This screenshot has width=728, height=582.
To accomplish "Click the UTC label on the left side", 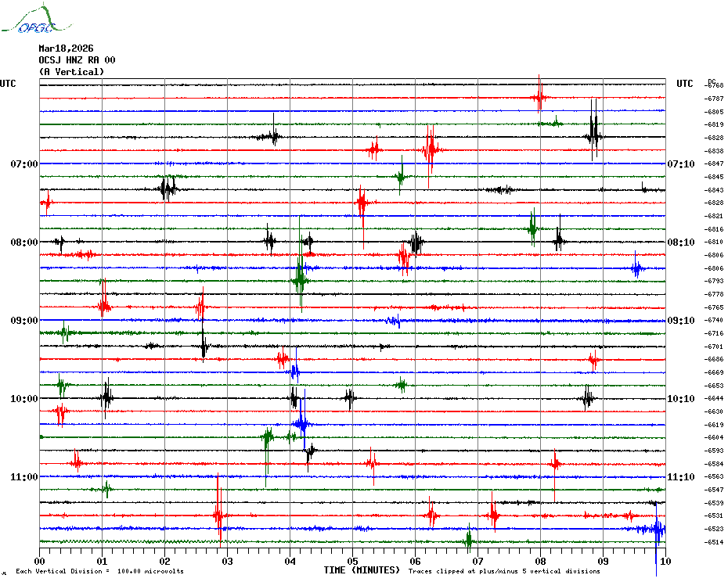I will point(8,84).
